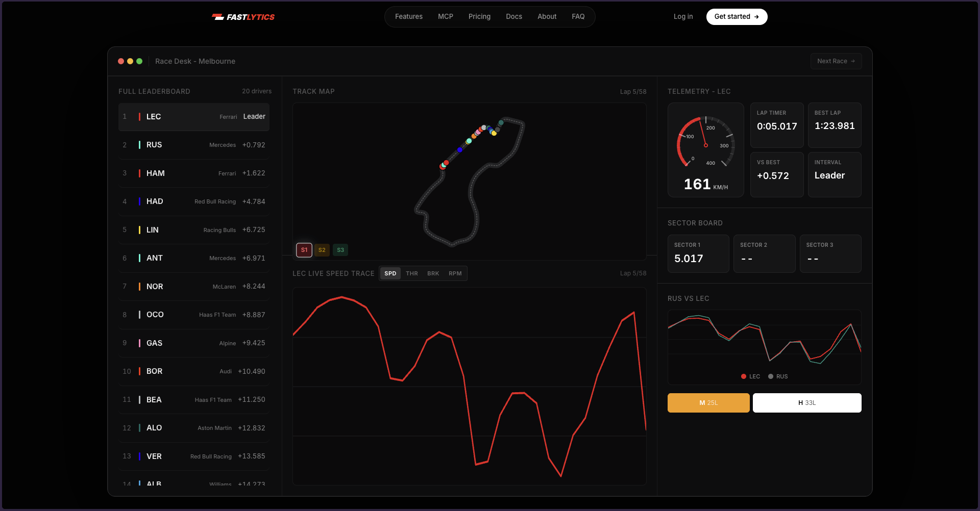Select BOR row in leaderboard

[194, 371]
